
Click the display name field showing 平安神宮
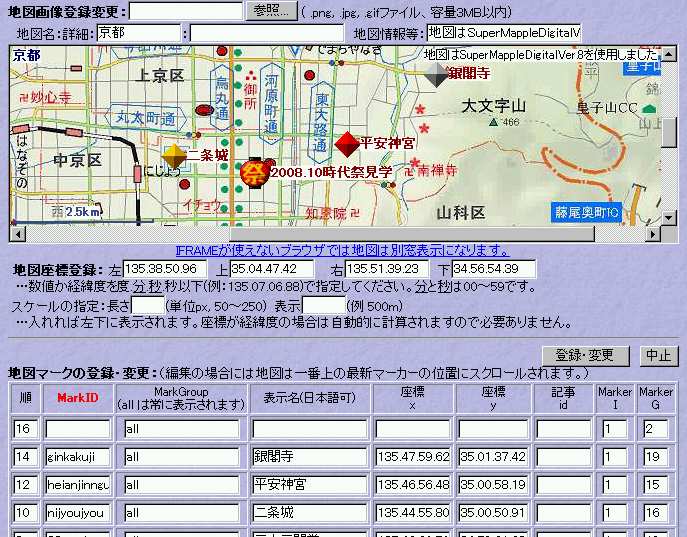309,485
